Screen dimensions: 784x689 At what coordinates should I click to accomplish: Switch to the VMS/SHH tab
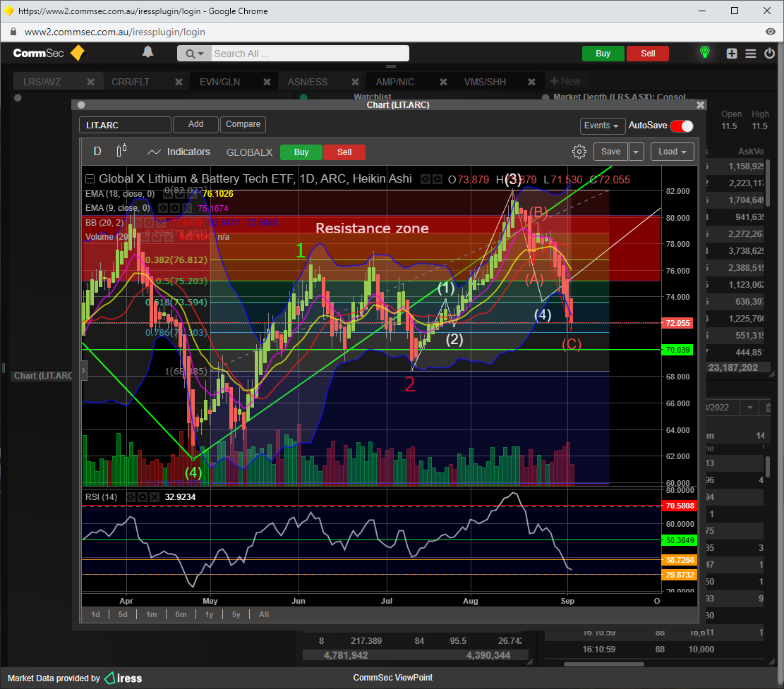(x=485, y=82)
